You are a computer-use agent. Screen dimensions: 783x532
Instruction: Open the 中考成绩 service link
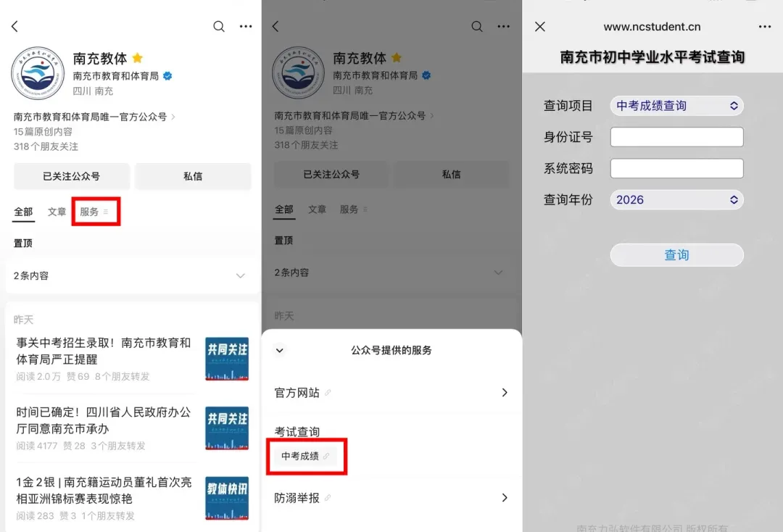click(x=305, y=456)
